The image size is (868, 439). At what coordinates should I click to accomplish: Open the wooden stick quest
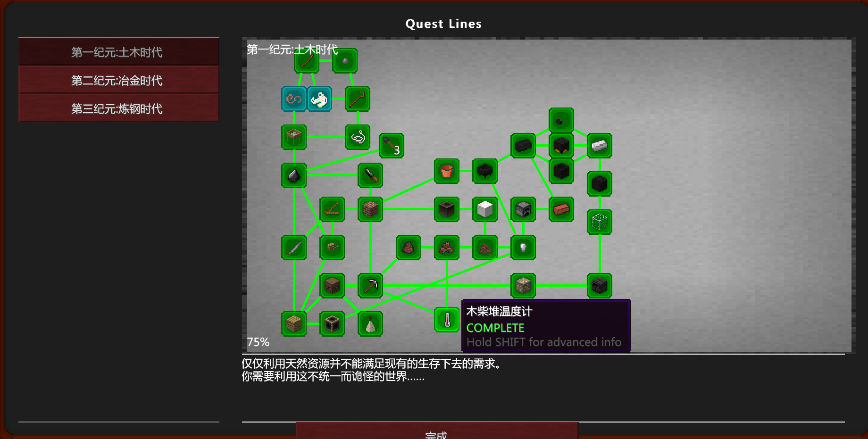pos(307,61)
